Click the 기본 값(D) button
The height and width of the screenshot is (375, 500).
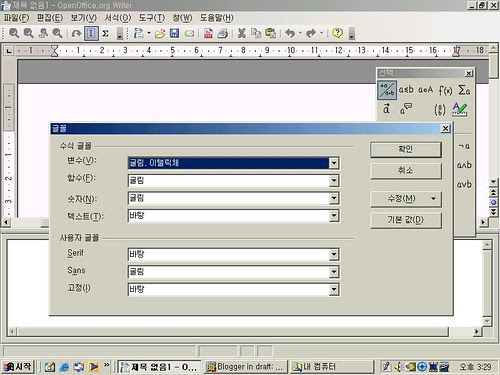click(x=406, y=220)
